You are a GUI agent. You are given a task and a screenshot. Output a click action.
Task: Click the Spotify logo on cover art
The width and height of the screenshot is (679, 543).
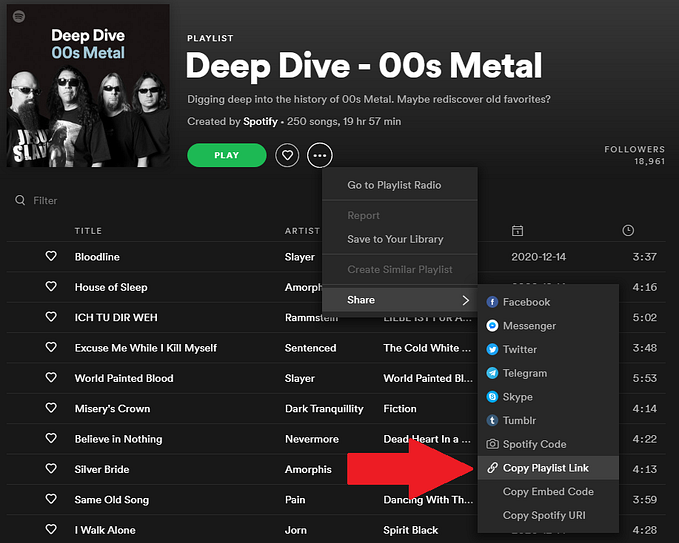point(19,16)
